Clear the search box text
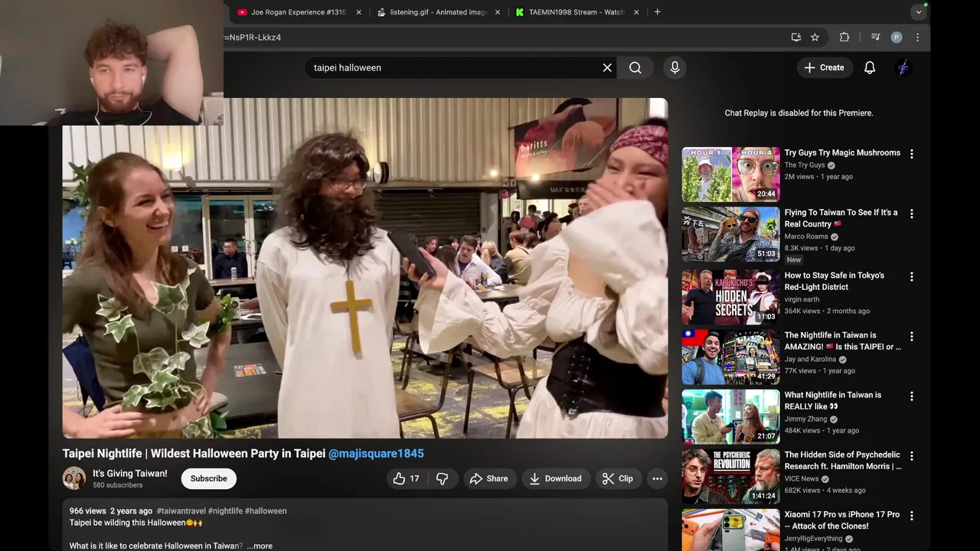This screenshot has height=551, width=980. pos(607,67)
